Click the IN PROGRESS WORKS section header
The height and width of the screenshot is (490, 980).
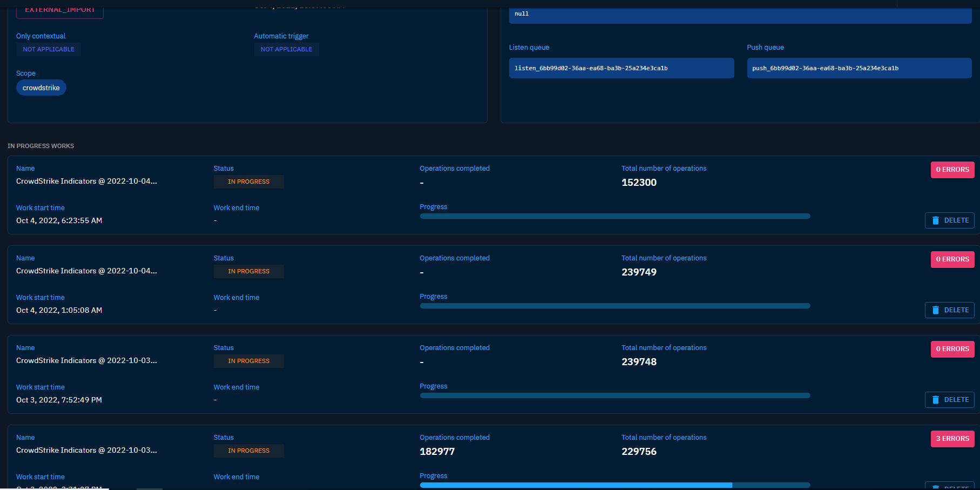point(41,145)
